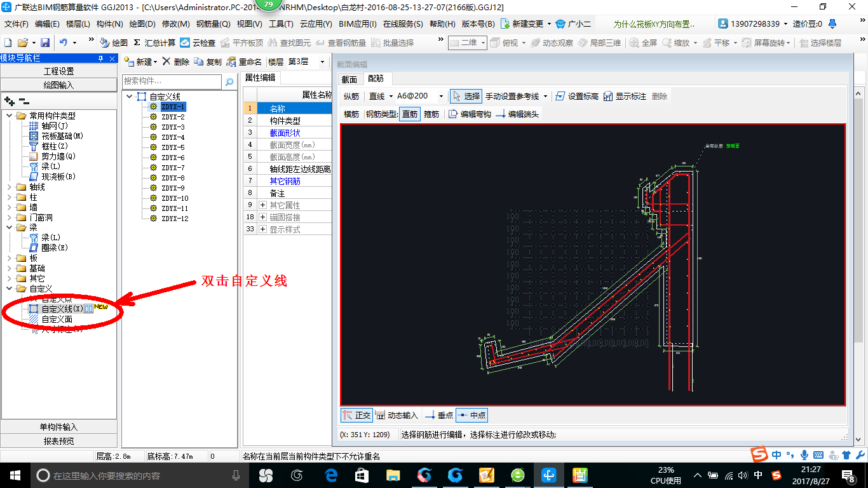Expand the 柱 folder node
This screenshot has width=868, height=488.
[x=9, y=197]
